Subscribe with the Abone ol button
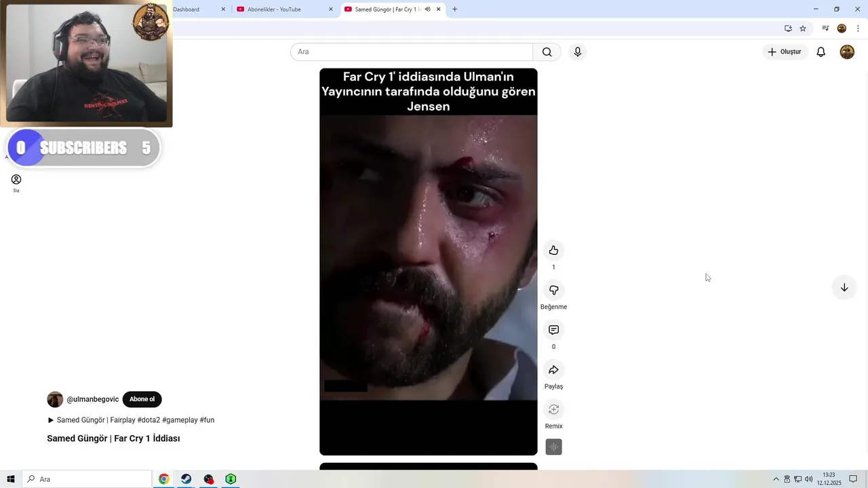The width and height of the screenshot is (868, 488). (x=142, y=399)
